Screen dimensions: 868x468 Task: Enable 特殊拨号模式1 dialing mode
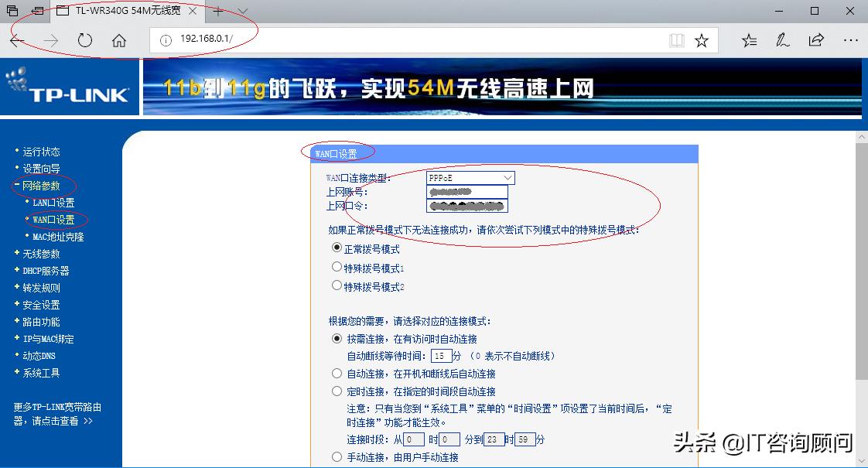337,268
